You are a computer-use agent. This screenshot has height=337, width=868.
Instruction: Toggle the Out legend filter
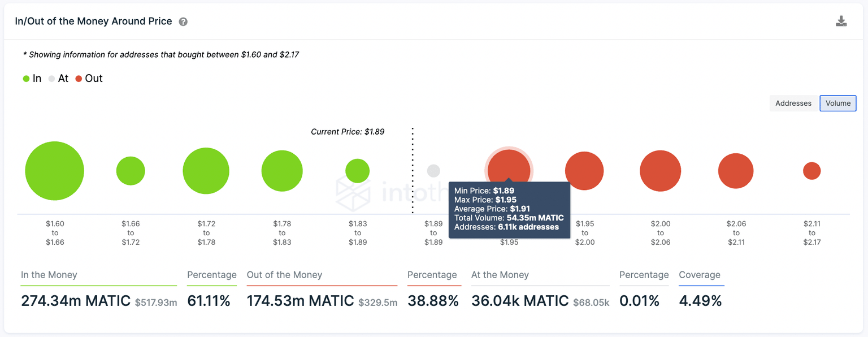tap(89, 79)
